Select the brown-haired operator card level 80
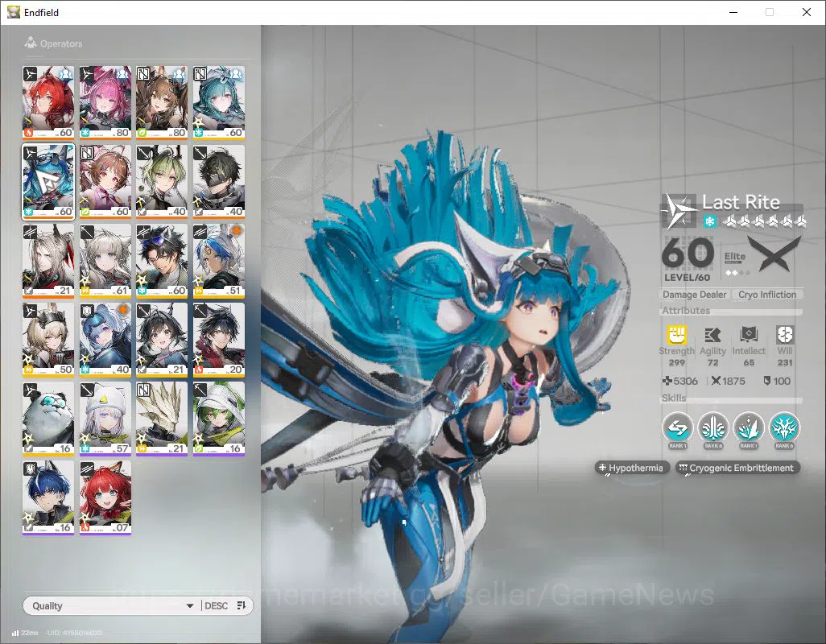826x644 pixels. pyautogui.click(x=162, y=102)
